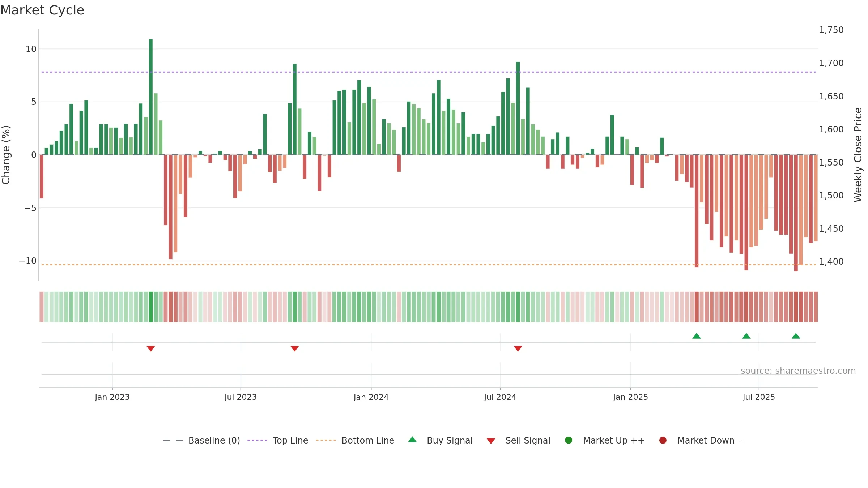
Task: Click the green bar peaking after Jul 2024 above top line
Action: click(518, 108)
